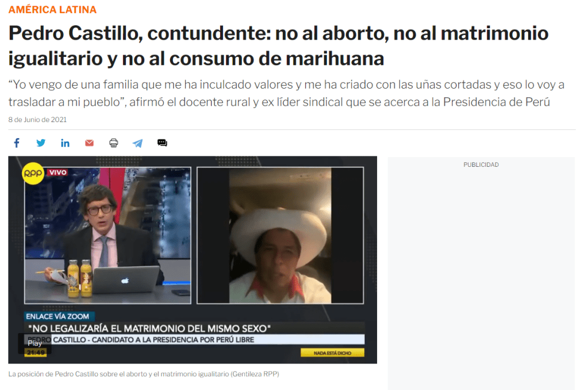Send the article by email icon
The height and width of the screenshot is (390, 588).
pyautogui.click(x=89, y=143)
